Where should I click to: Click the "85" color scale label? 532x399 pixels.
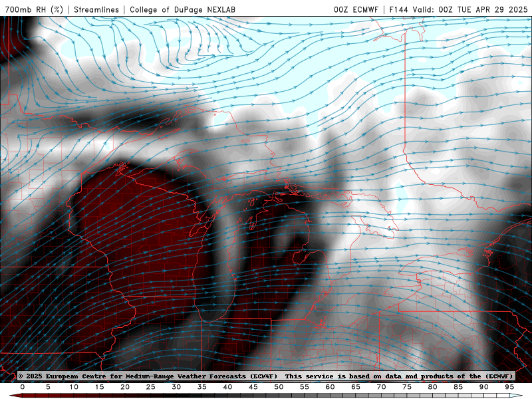pyautogui.click(x=458, y=387)
